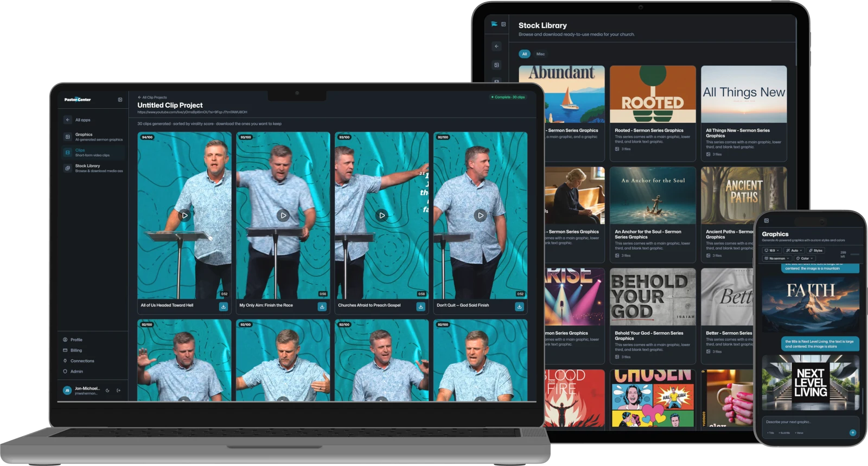868x466 pixels.
Task: Play the All of Us Headed Toward Hell clip
Action: pos(184,215)
